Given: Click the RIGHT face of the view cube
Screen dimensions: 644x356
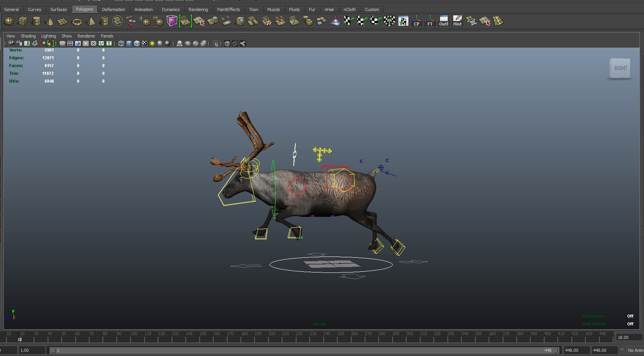Looking at the screenshot, I should 620,68.
